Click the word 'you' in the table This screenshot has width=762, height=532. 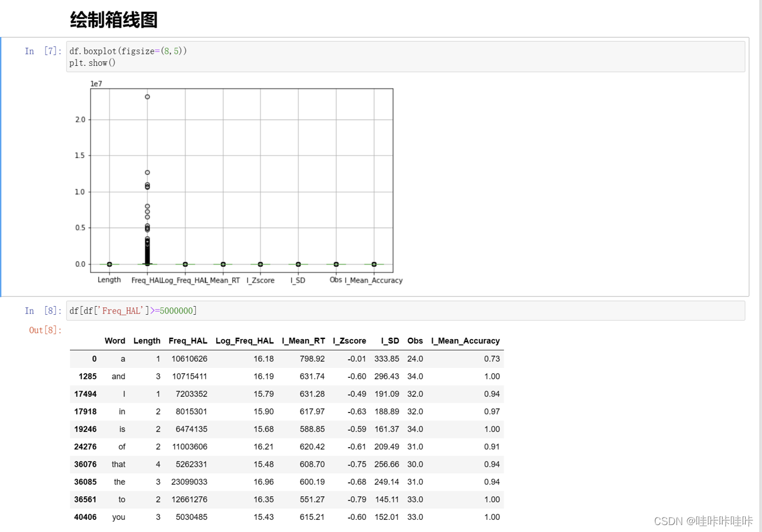click(x=119, y=517)
